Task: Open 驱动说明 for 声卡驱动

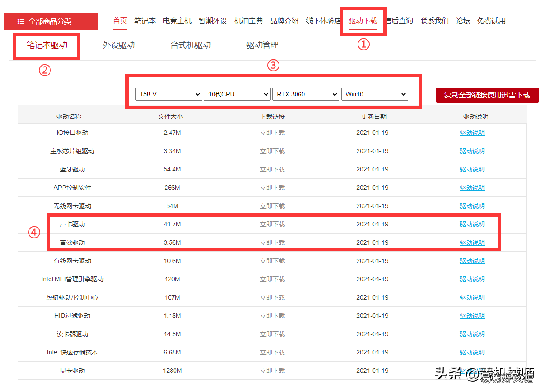Action: (x=472, y=224)
